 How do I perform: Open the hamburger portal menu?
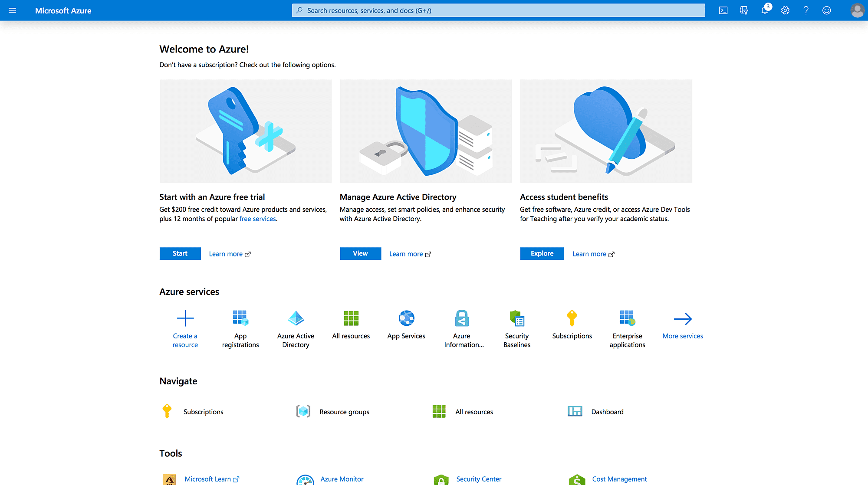pyautogui.click(x=12, y=10)
